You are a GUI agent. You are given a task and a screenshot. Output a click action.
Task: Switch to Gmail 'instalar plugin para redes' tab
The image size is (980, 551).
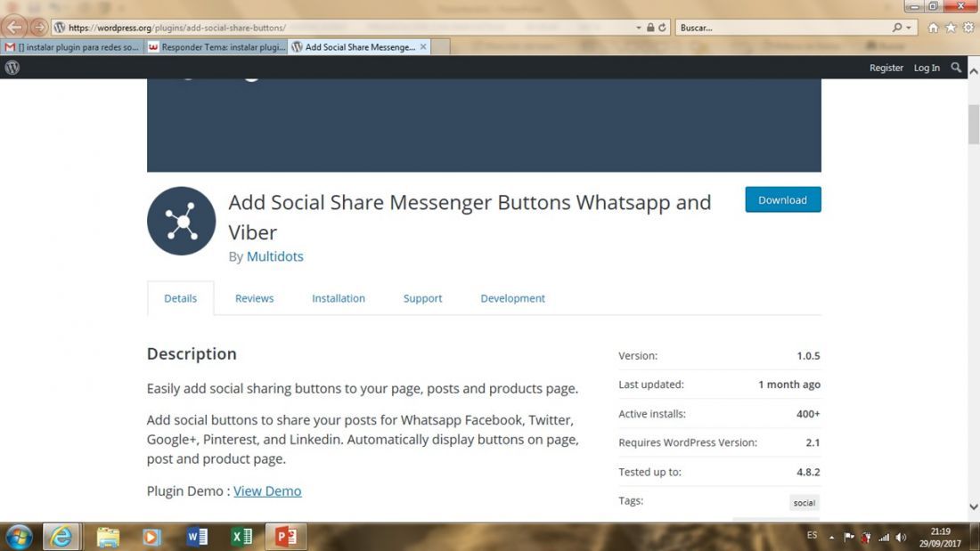72,47
